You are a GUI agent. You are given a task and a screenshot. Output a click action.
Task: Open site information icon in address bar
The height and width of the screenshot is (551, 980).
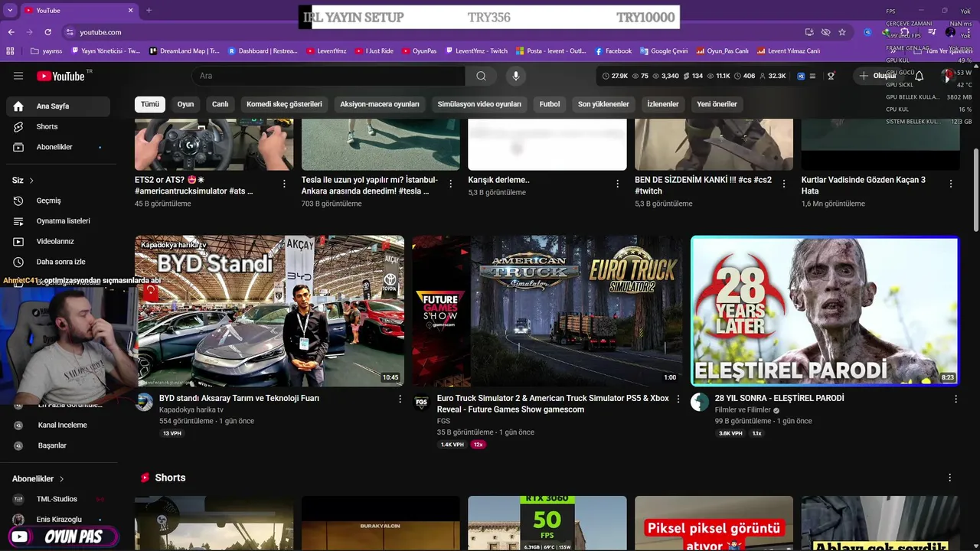coord(70,32)
